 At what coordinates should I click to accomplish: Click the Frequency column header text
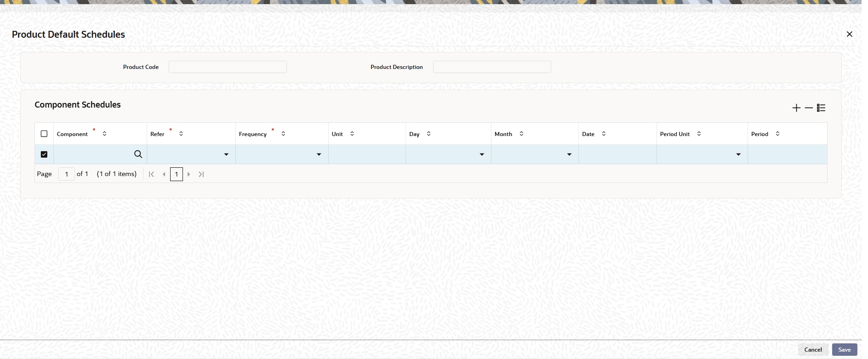(253, 134)
